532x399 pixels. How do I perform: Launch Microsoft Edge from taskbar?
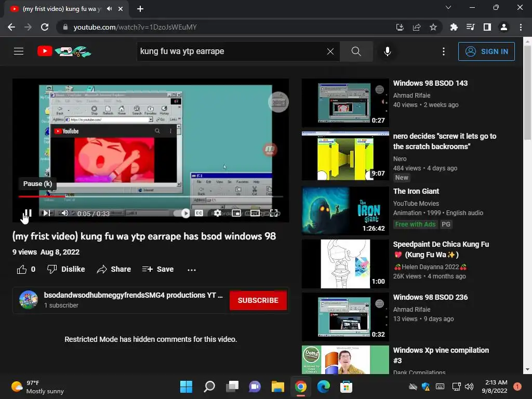(x=323, y=387)
